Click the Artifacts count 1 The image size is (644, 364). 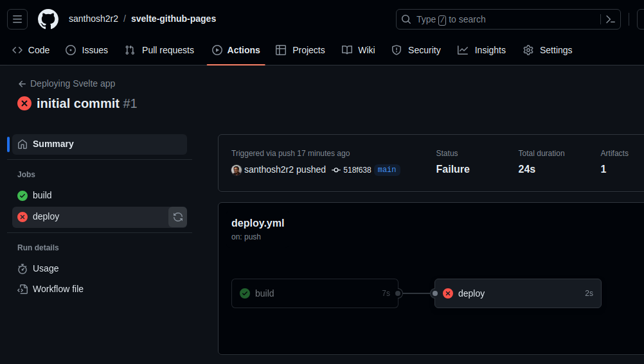pos(604,169)
